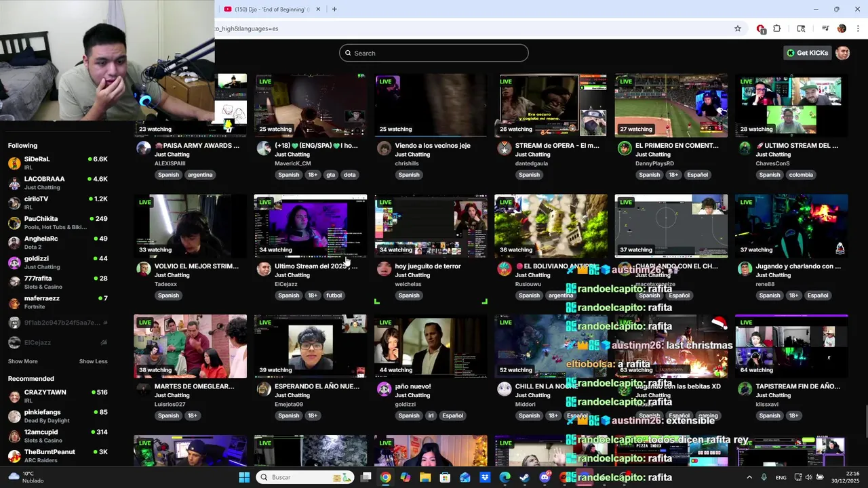Select the colombia tag under ChavesConS
The width and height of the screenshot is (868, 488).
pyautogui.click(x=801, y=175)
